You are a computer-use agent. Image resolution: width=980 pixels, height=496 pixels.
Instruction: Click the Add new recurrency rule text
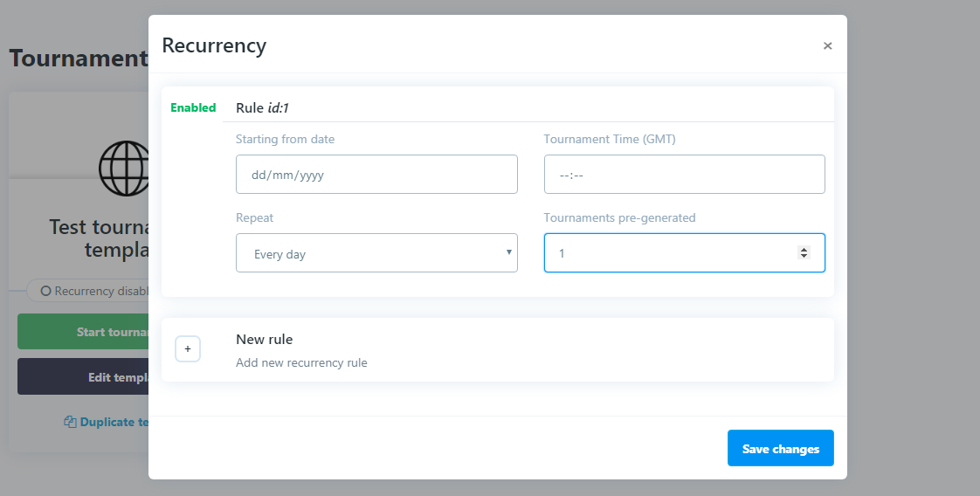click(x=301, y=363)
